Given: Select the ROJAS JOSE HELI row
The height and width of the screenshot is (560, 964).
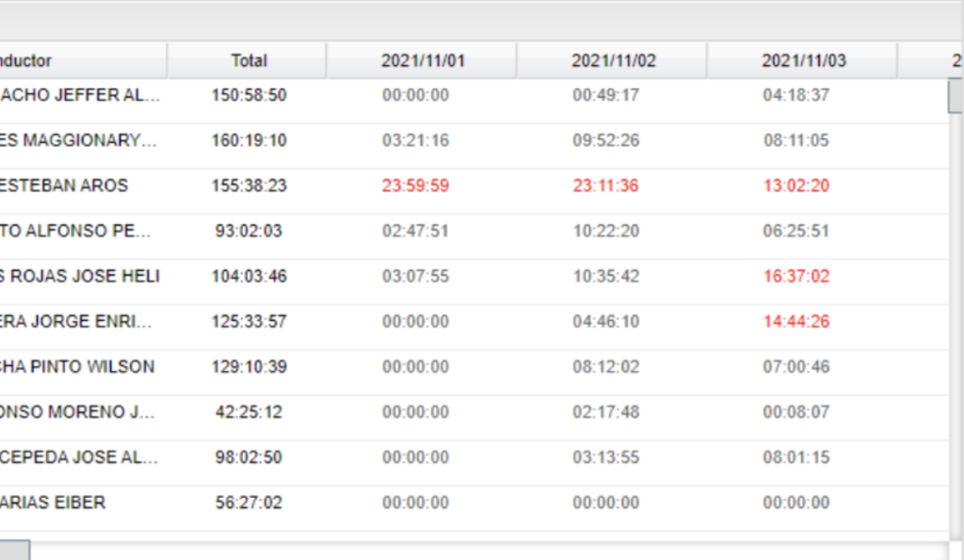Looking at the screenshot, I should (474, 276).
